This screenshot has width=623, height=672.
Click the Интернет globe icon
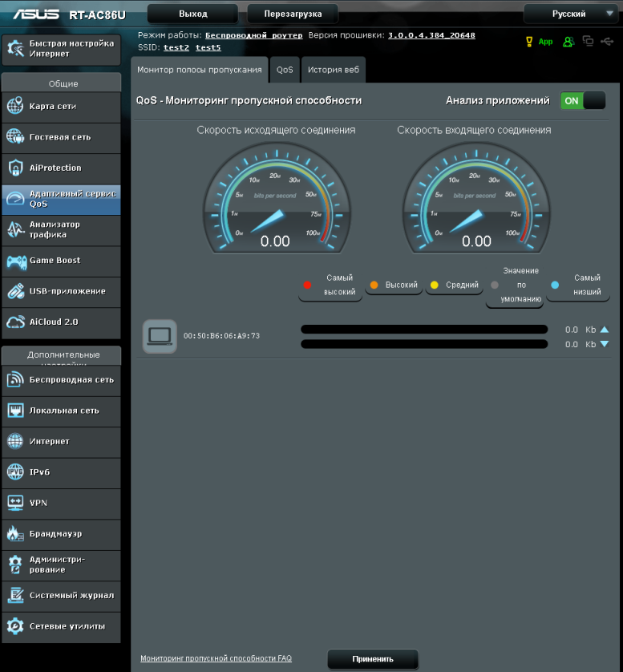coord(15,441)
